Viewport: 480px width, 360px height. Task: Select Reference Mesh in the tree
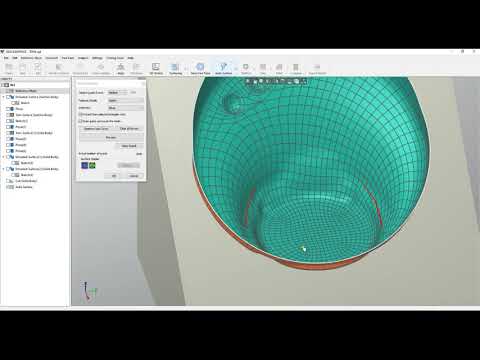[26, 91]
